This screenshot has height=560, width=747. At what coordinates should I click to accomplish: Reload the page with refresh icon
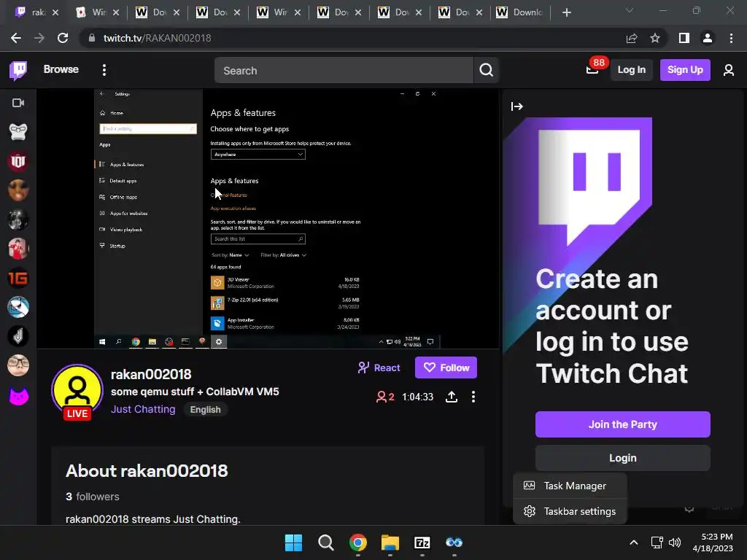click(63, 38)
